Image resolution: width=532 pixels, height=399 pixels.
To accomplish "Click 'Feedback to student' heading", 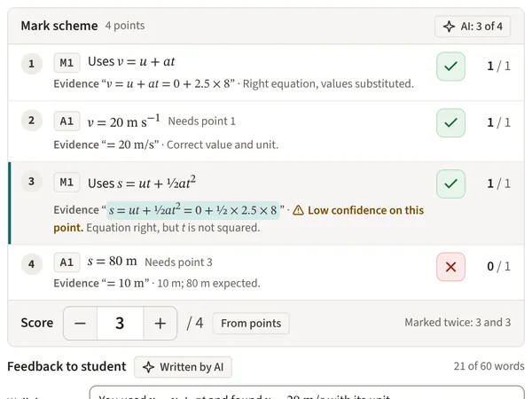I will (x=66, y=366).
